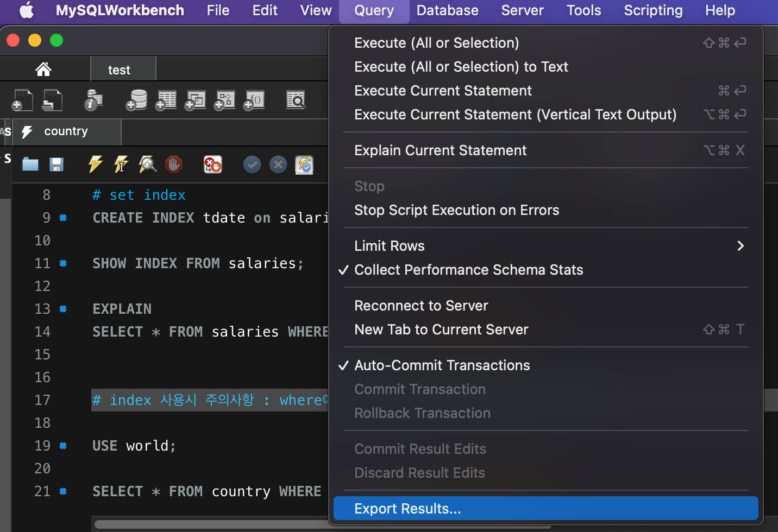The width and height of the screenshot is (778, 532).
Task: Choose Execute Current Statement (Vertical Text Output)
Action: [x=546, y=115]
